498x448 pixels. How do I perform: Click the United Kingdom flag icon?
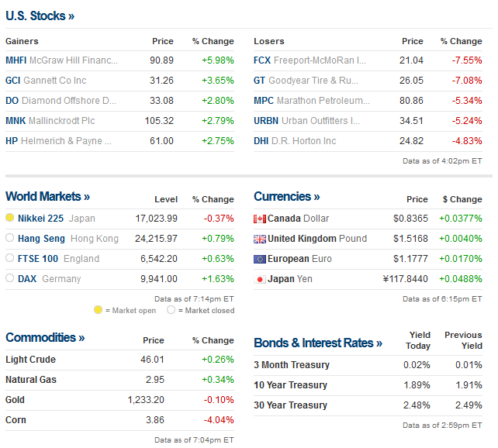point(260,239)
